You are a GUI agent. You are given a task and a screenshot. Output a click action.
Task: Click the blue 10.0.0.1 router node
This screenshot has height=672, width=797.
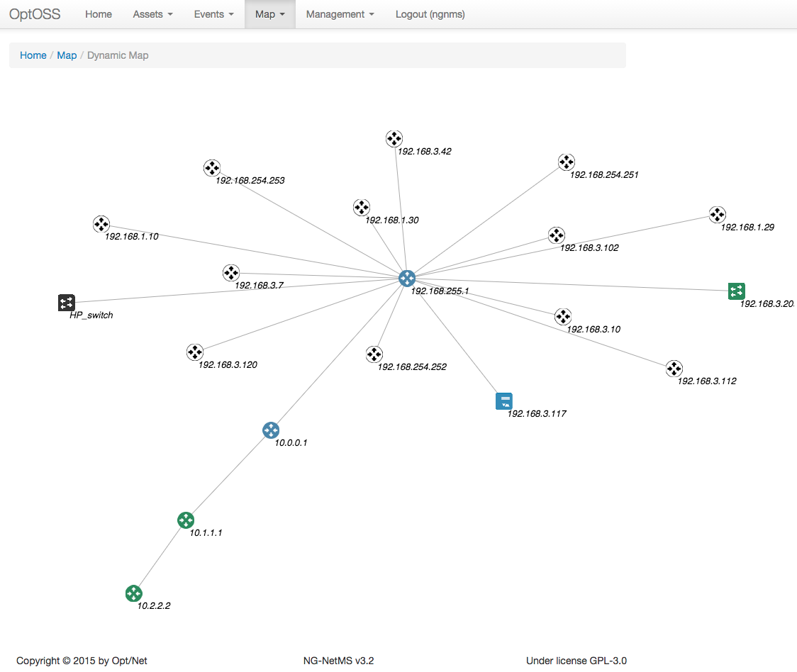click(x=271, y=430)
